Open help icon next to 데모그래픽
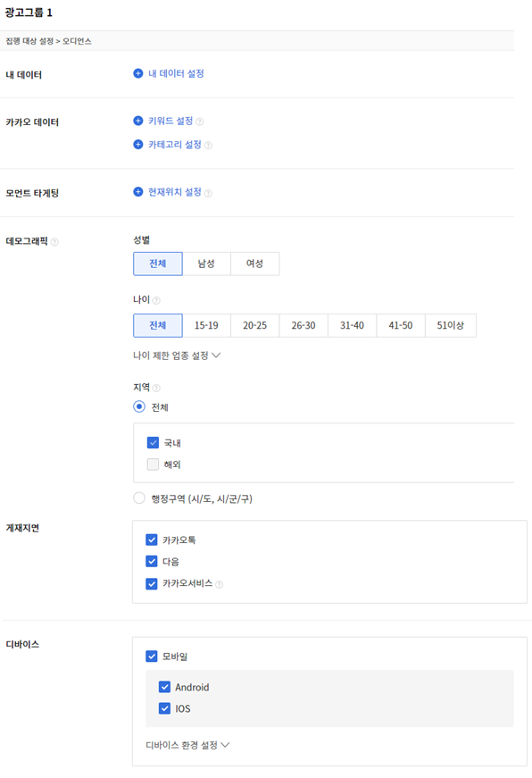The image size is (532, 778). [54, 242]
